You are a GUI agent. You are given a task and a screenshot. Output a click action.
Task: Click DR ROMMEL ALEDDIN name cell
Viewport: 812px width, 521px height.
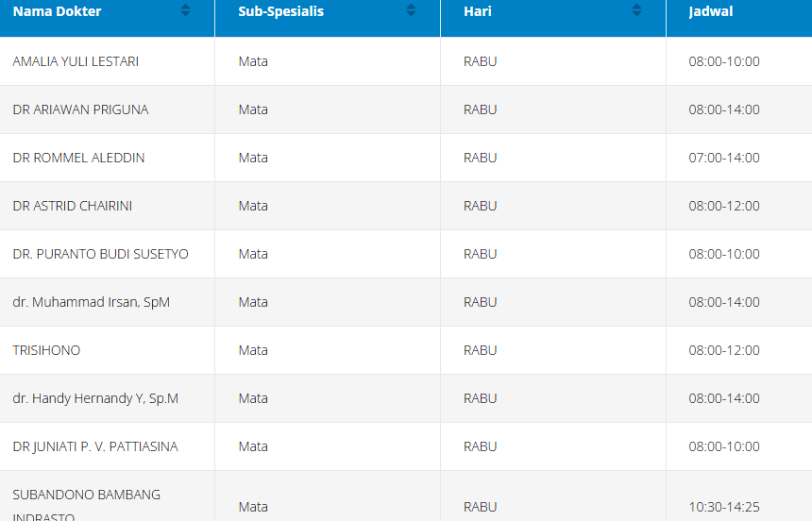click(x=78, y=158)
